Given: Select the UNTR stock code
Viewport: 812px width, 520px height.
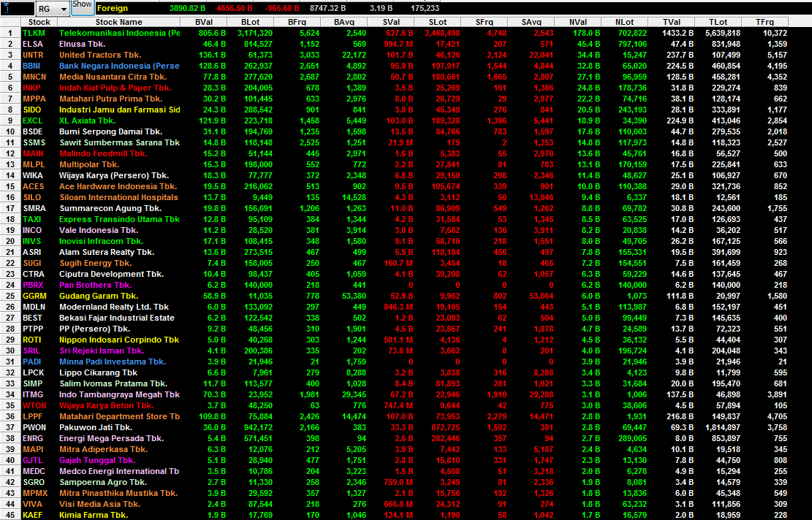Looking at the screenshot, I should point(33,55).
